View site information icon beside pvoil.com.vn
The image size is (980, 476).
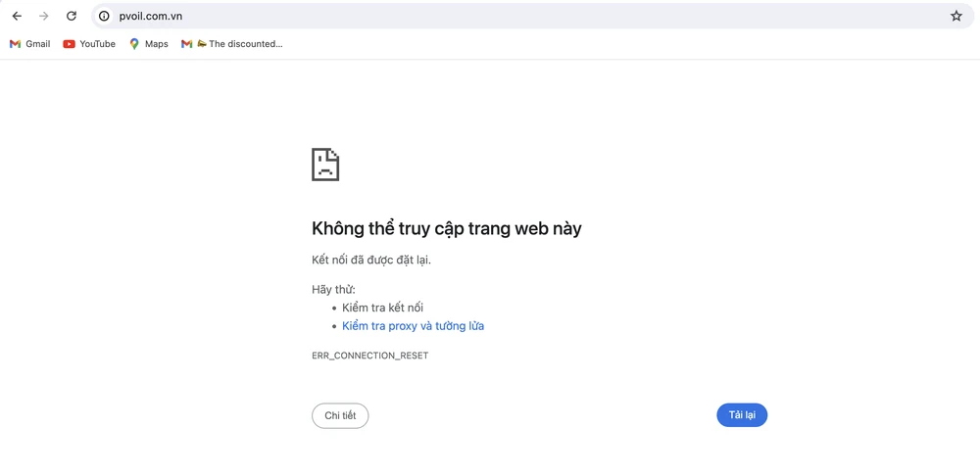[105, 17]
